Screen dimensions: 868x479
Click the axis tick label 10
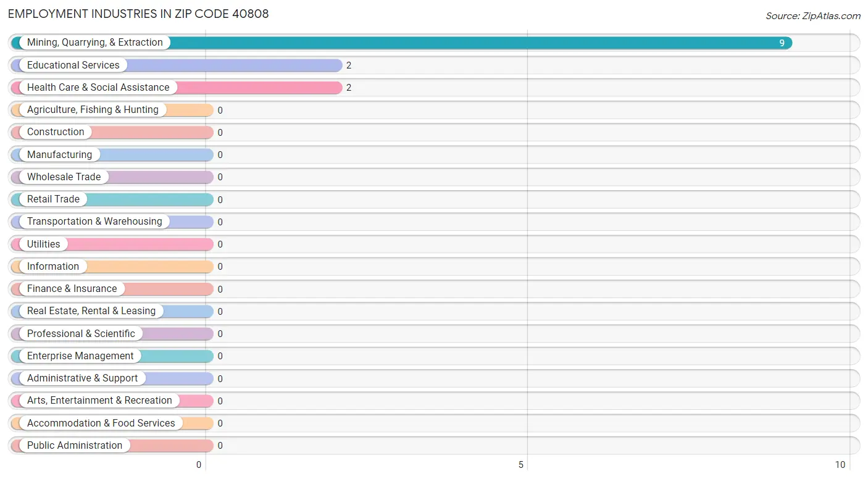(x=840, y=465)
